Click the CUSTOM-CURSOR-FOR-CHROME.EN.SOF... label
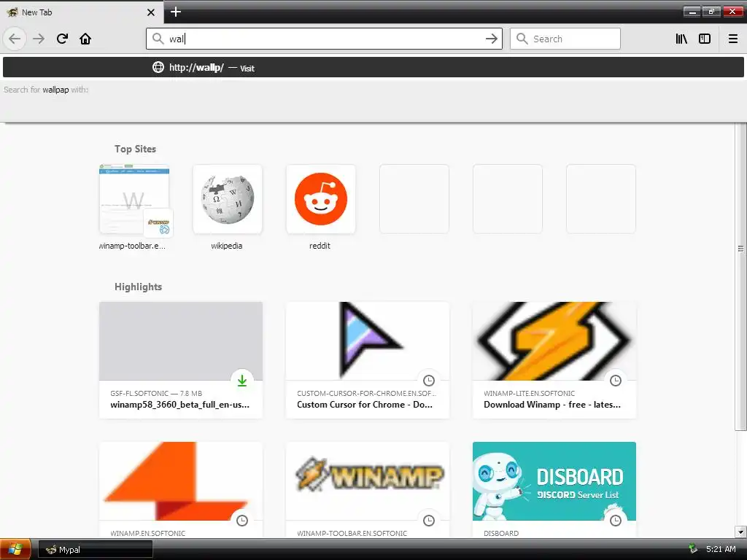The height and width of the screenshot is (560, 747). click(x=366, y=393)
